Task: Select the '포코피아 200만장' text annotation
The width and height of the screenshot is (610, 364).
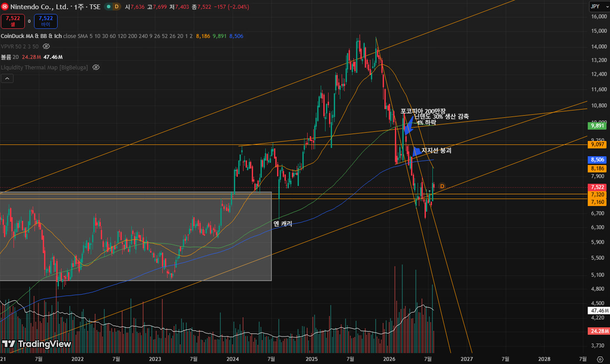Action: click(x=423, y=111)
